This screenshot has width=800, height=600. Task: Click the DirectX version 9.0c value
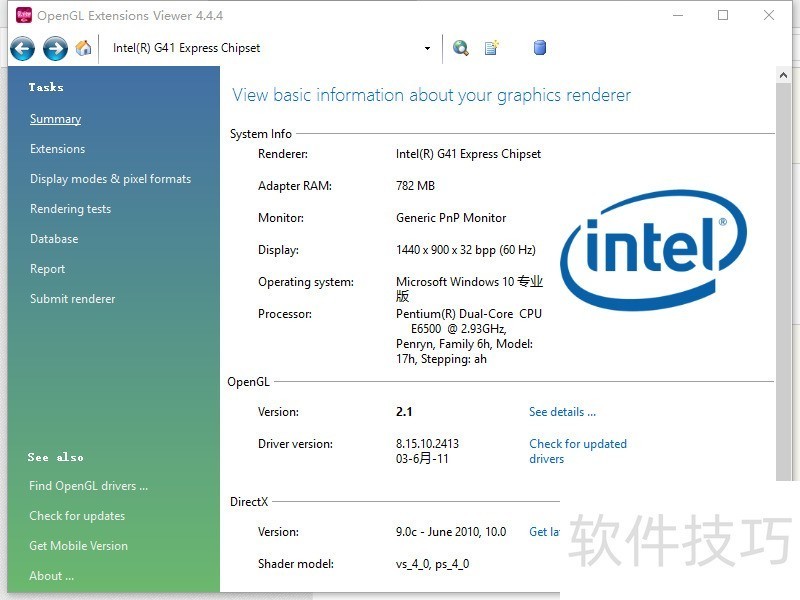pyautogui.click(x=451, y=532)
